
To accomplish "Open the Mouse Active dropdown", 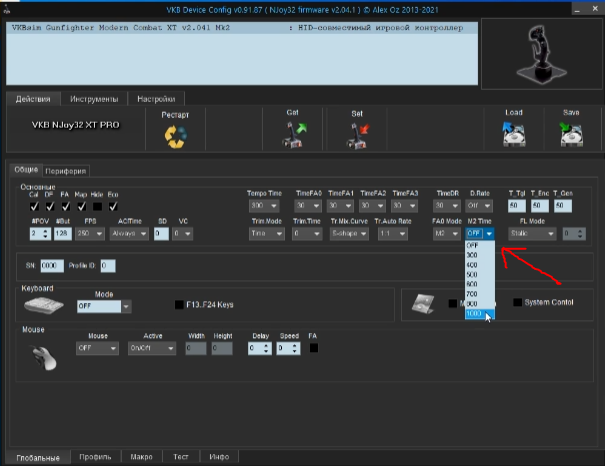I will pos(152,348).
